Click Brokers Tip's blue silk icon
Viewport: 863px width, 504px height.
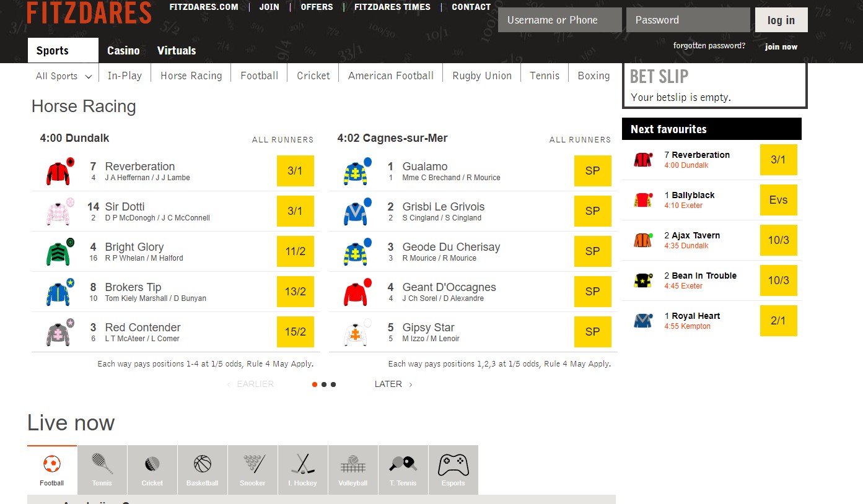click(61, 292)
